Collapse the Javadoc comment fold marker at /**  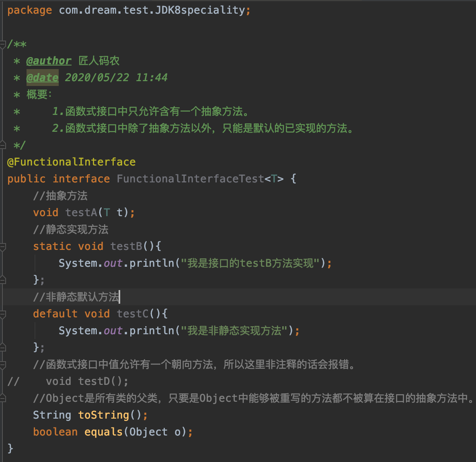(3, 45)
